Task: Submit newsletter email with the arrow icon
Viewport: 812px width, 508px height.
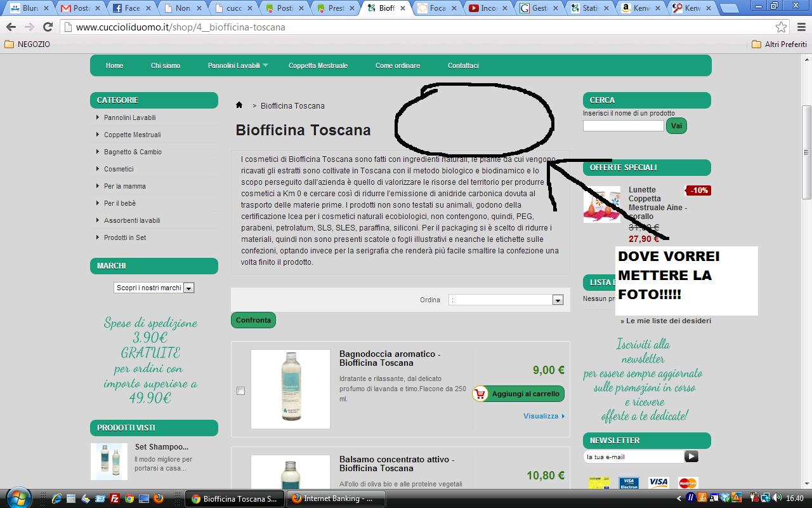Action: pyautogui.click(x=691, y=456)
